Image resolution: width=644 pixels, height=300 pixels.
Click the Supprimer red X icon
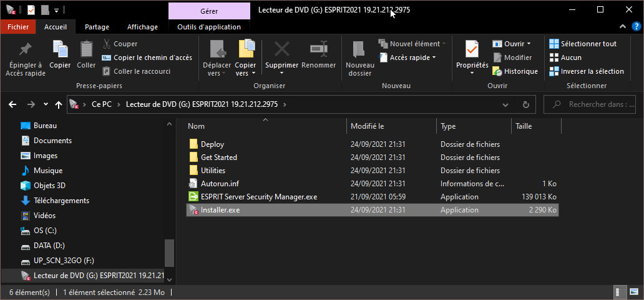click(281, 49)
